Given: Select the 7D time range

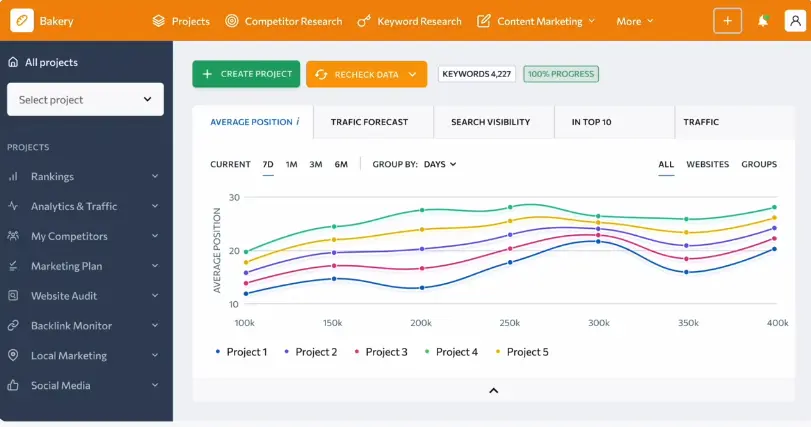Looking at the screenshot, I should click(x=268, y=164).
